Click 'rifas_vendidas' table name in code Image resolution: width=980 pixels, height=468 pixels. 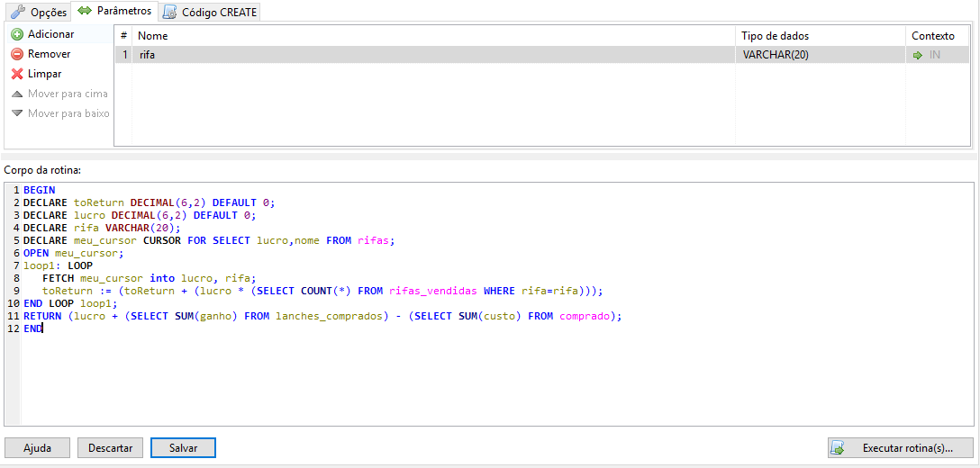[434, 292]
